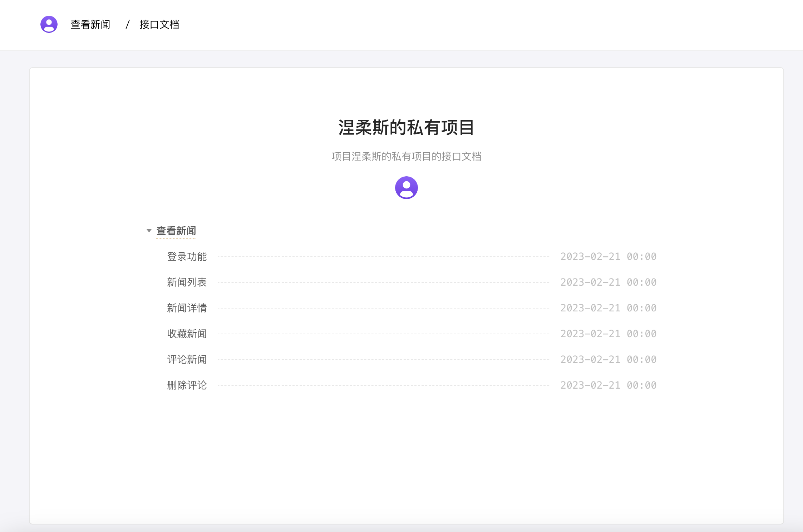This screenshot has width=803, height=532.
Task: Open the 删除评论 document entry
Action: pos(187,385)
